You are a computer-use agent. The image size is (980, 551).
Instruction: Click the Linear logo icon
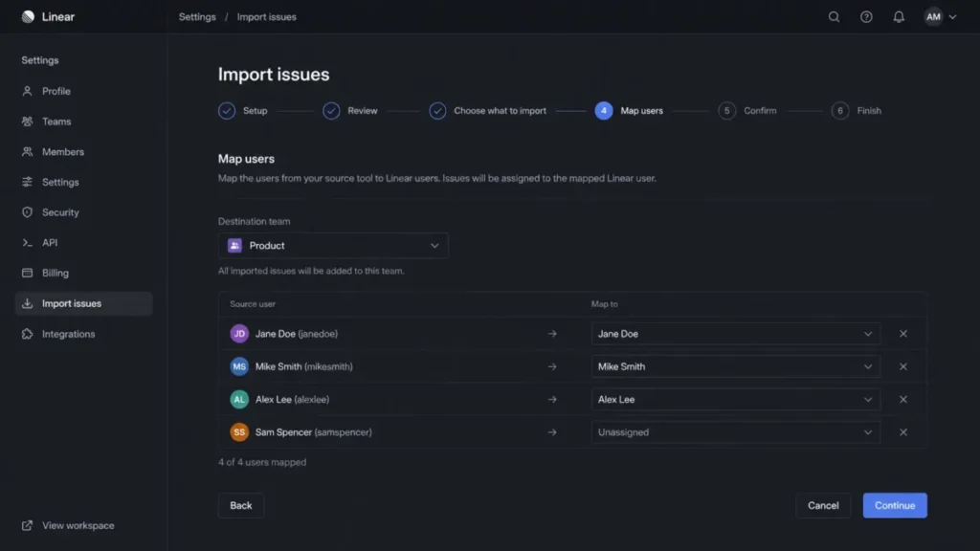[x=28, y=17]
